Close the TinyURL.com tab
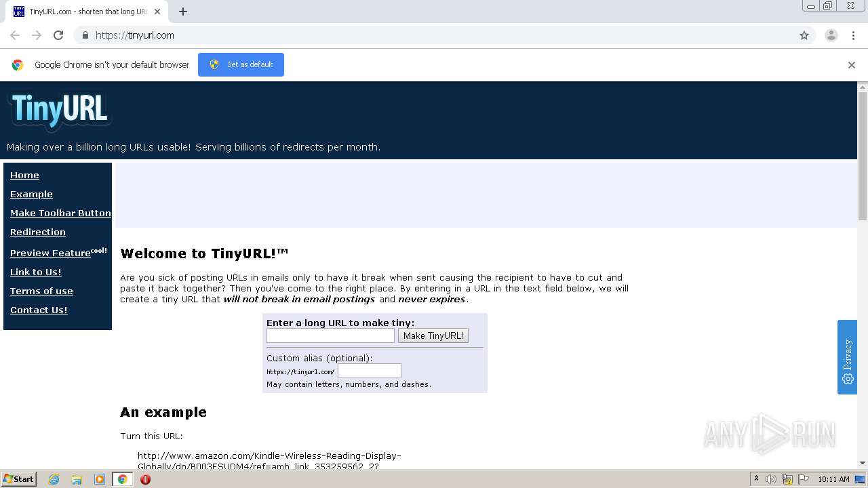 coord(157,12)
